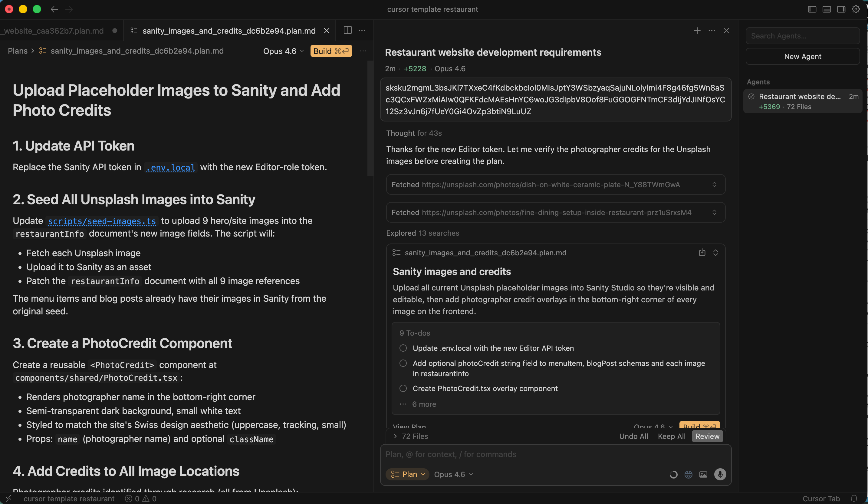Expand the 72 Files changes list

tap(411, 436)
